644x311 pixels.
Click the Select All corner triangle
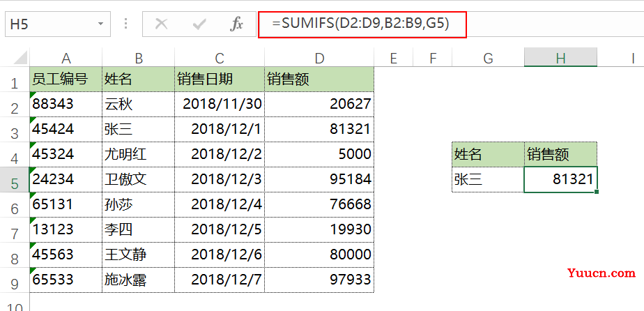(x=20, y=57)
